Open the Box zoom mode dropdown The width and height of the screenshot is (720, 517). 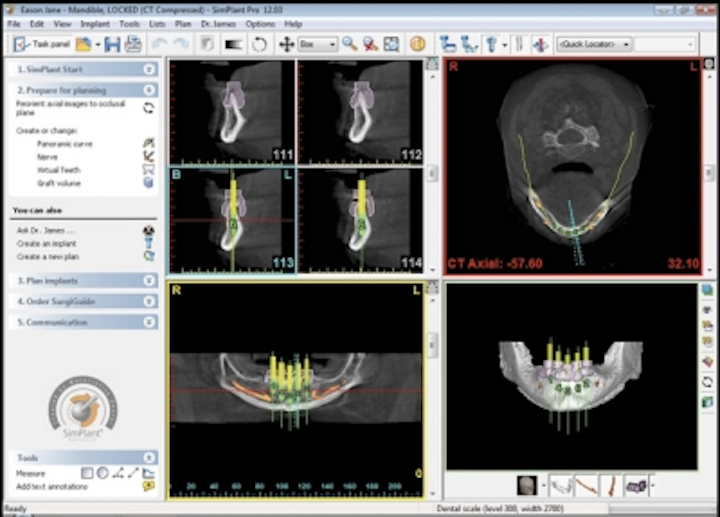[317, 44]
